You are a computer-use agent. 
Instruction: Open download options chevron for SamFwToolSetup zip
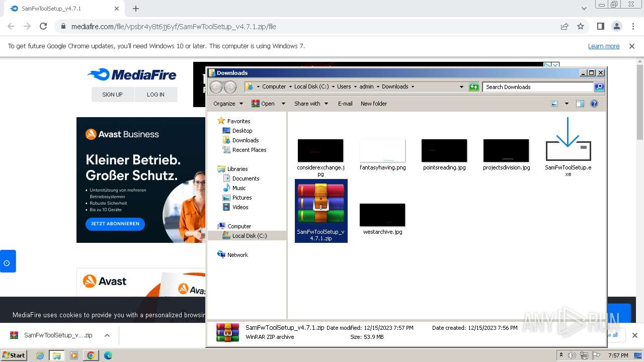click(107, 335)
